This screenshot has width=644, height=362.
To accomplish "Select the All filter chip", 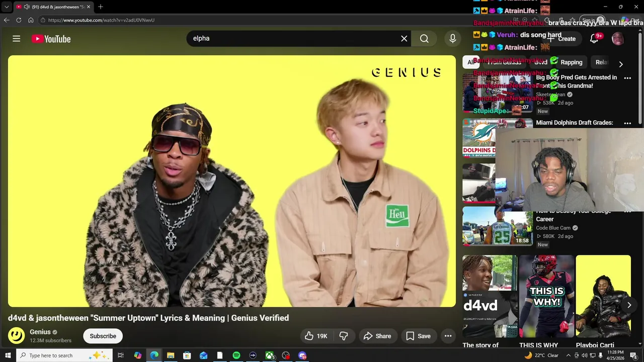I will pos(470,62).
